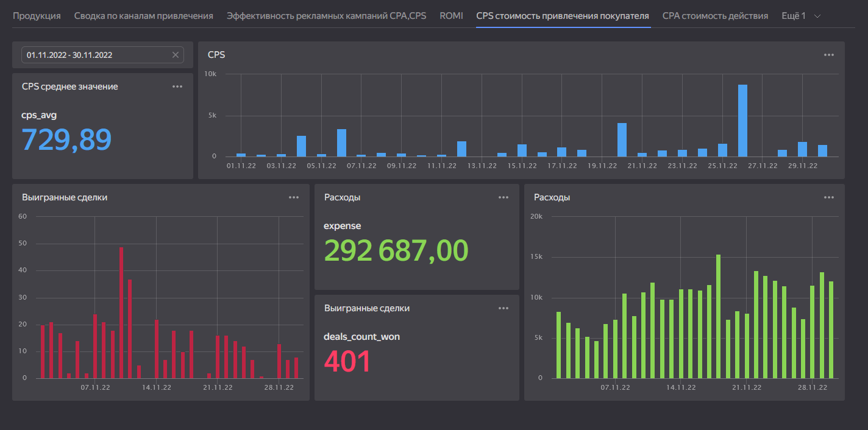Select CPS стоимость привлечения покупателя tab

click(563, 16)
